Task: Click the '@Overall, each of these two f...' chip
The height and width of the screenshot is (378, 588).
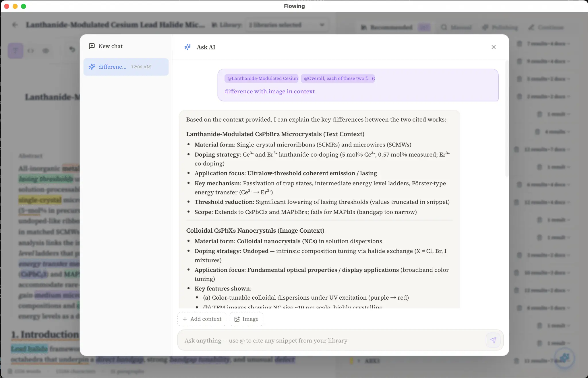Action: pyautogui.click(x=338, y=78)
